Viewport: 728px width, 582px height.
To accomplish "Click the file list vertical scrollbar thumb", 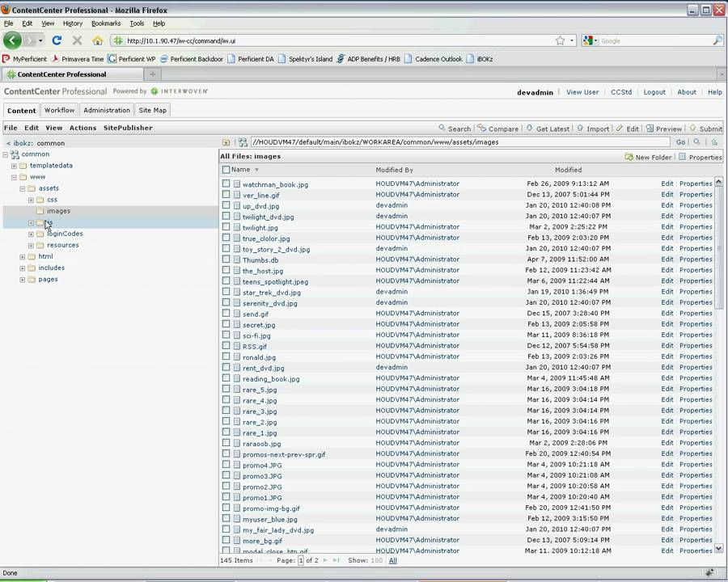I will click(719, 248).
